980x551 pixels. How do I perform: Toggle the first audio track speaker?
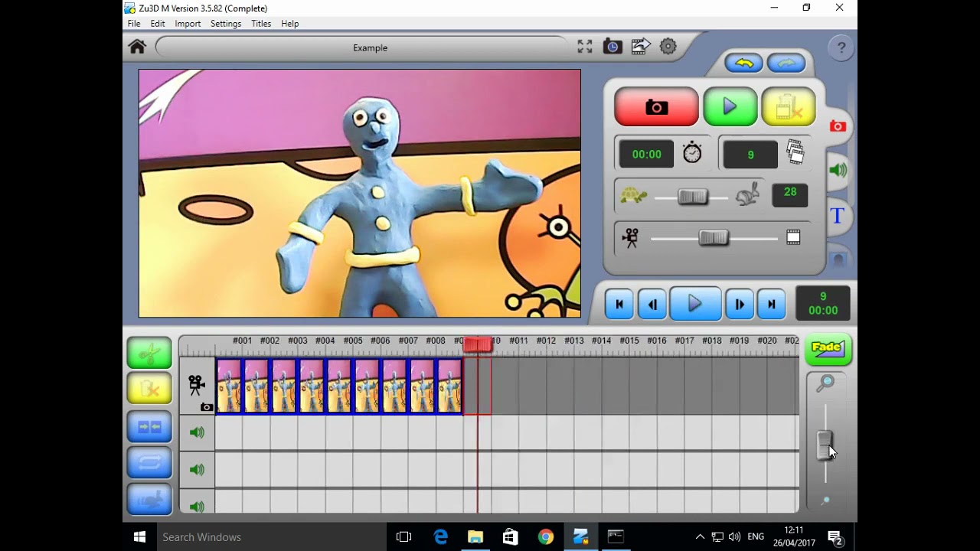197,432
